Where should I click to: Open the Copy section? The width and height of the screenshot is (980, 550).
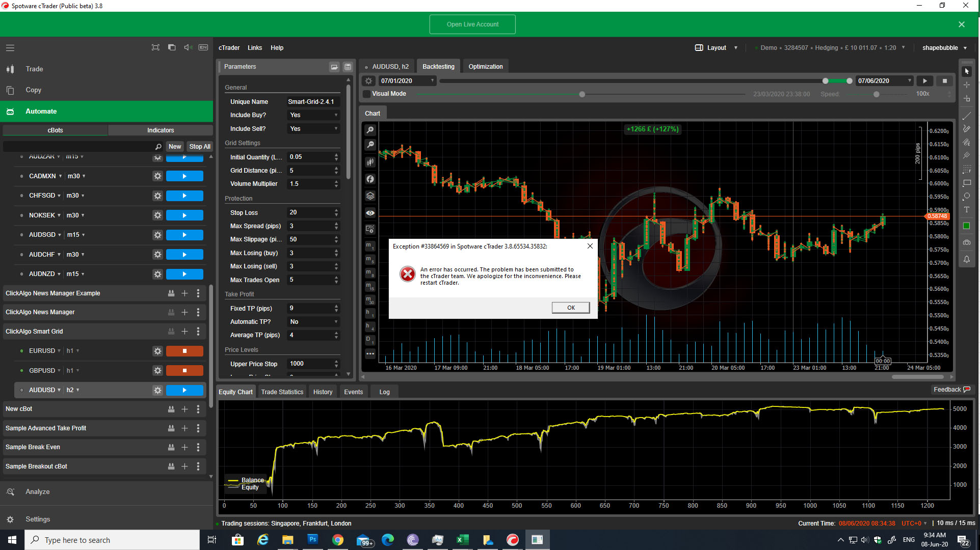click(33, 90)
